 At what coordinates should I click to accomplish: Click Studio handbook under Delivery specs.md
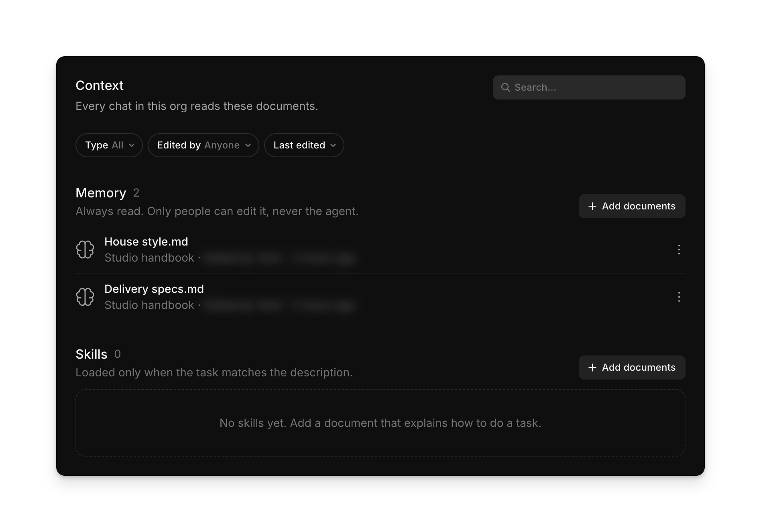[149, 305]
